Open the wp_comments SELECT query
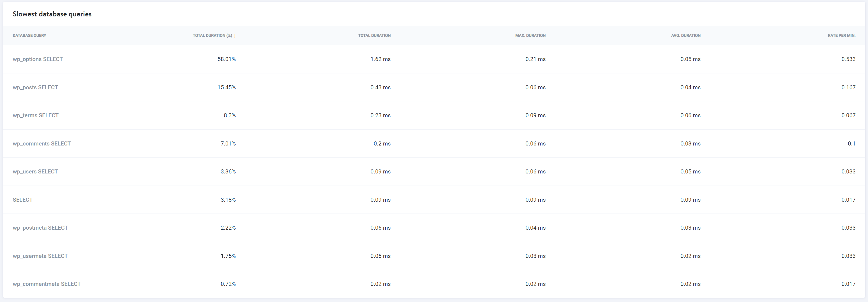Image resolution: width=868 pixels, height=302 pixels. pyautogui.click(x=42, y=144)
